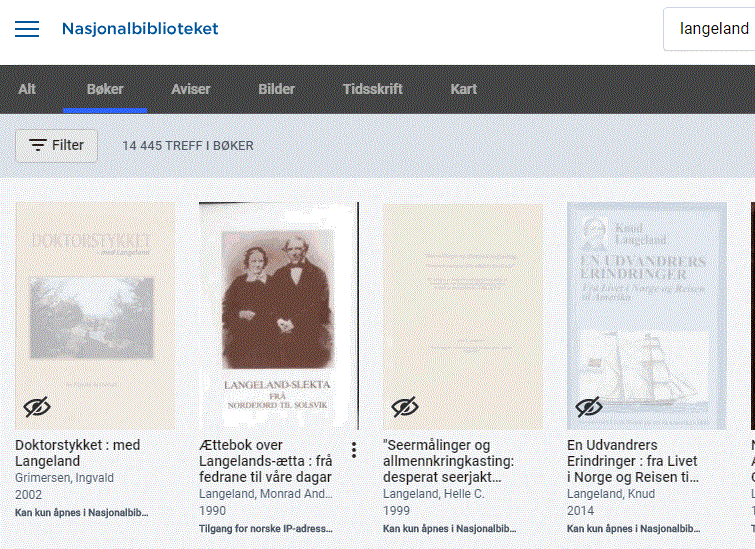Open the Filter options button
755x549 pixels.
point(56,145)
